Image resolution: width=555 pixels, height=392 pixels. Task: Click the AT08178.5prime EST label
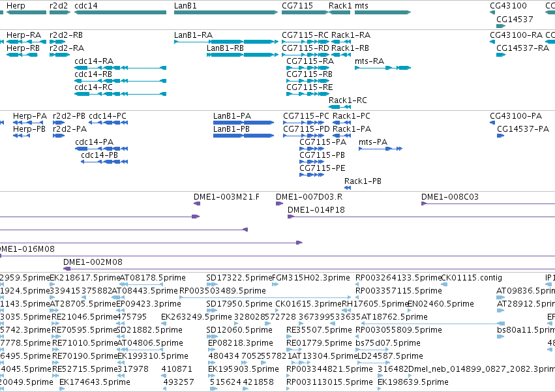pos(153,278)
